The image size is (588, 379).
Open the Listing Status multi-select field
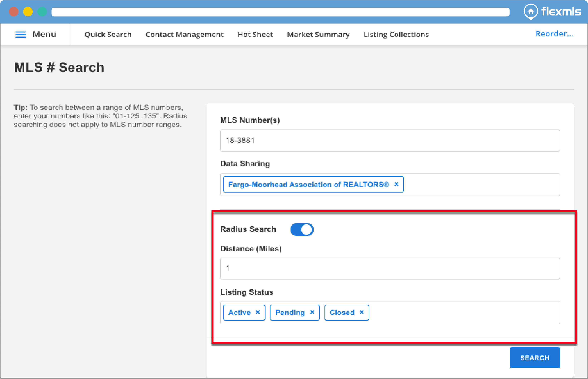pyautogui.click(x=463, y=313)
